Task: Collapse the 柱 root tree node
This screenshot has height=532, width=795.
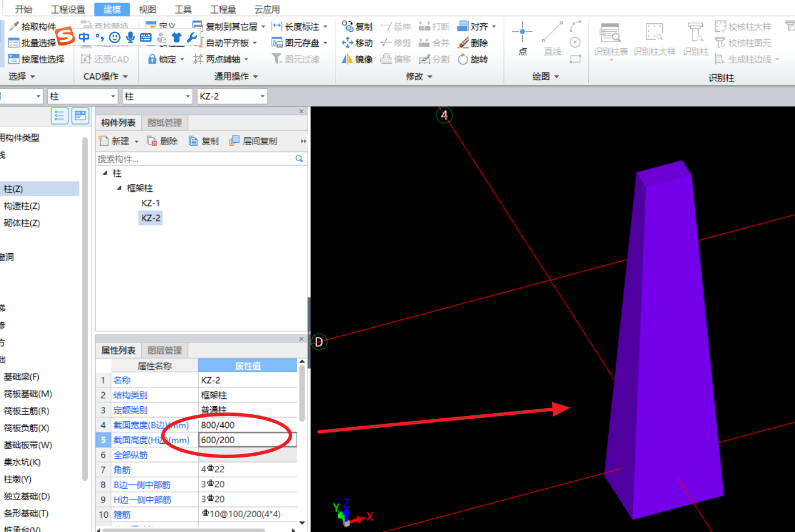Action: (105, 173)
